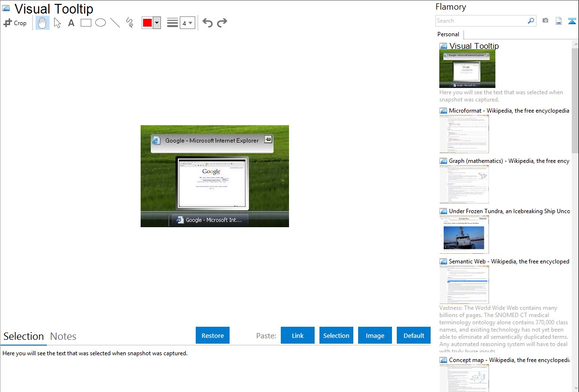Click the Flamory search field
579x392 pixels.
481,21
